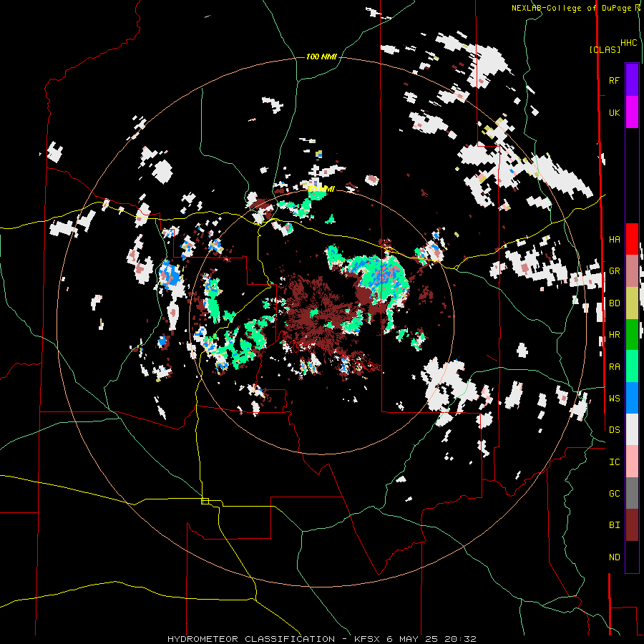Viewport: 644px width, 644px height.
Task: Click the blue WS legend swatch
Action: (632, 398)
